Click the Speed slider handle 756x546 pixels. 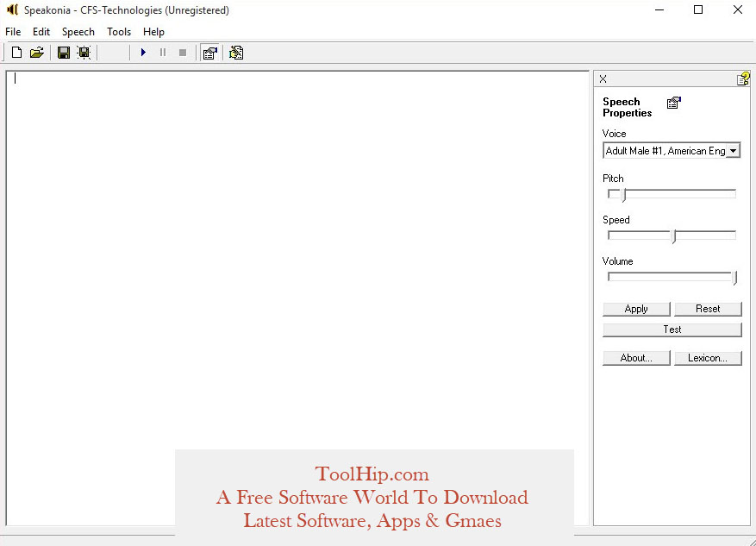tap(674, 236)
